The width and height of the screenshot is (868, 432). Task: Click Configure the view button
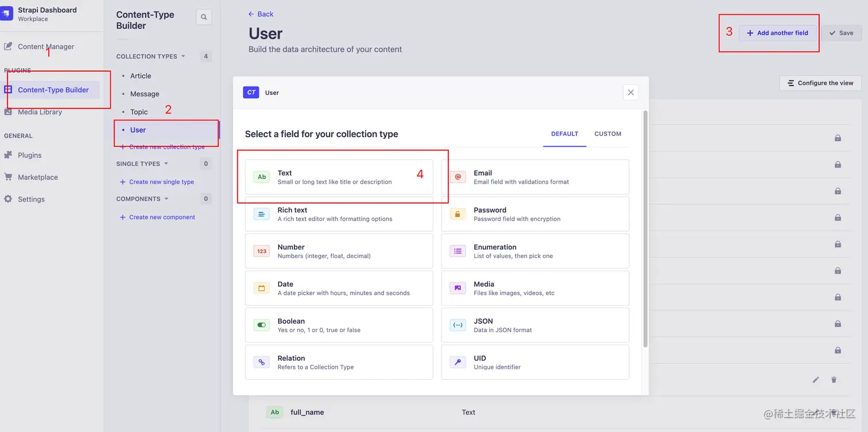point(820,83)
